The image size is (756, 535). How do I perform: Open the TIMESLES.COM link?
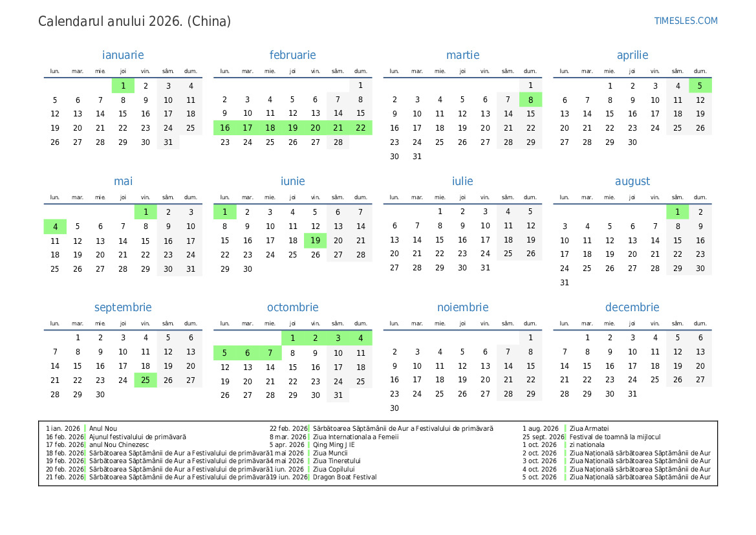(x=686, y=21)
